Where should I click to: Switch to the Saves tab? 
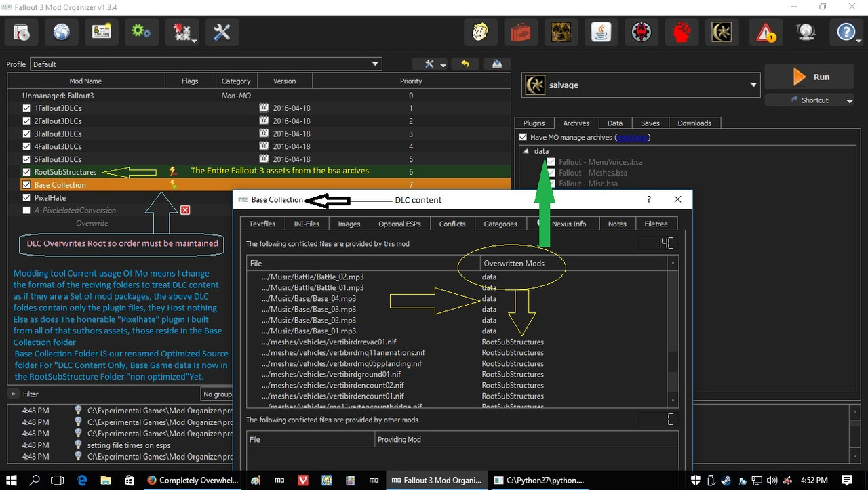(650, 123)
